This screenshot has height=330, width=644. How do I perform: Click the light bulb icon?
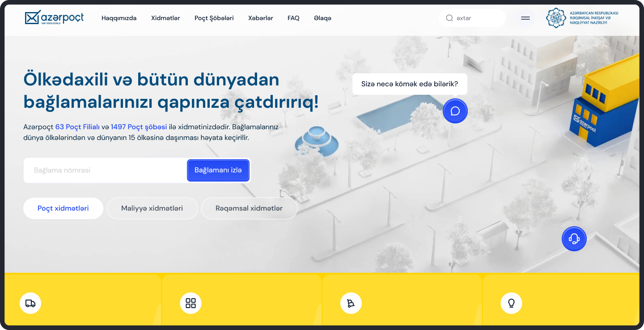click(511, 303)
